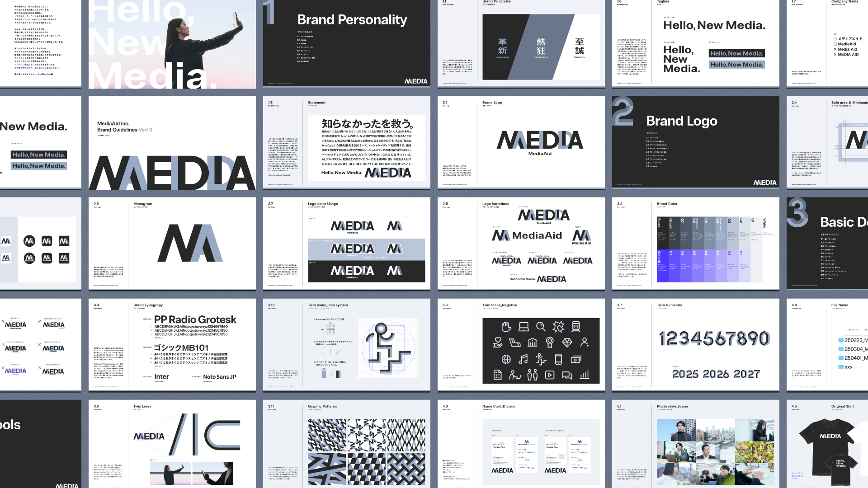
Task: Click the raised hand icon
Action: point(506,326)
